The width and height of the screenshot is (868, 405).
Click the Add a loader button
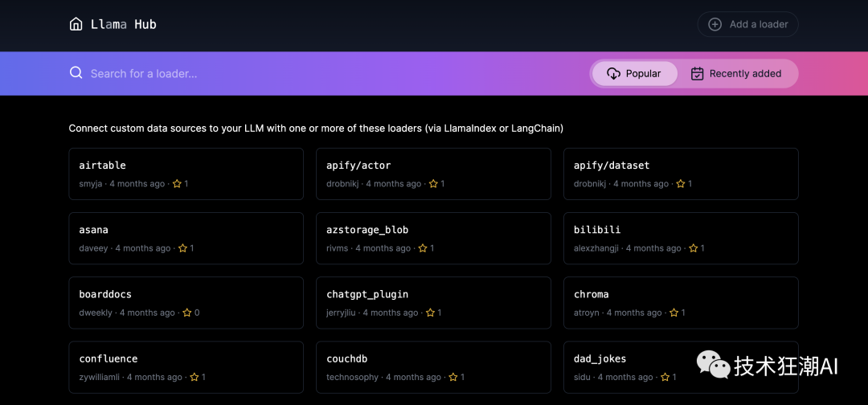(747, 24)
